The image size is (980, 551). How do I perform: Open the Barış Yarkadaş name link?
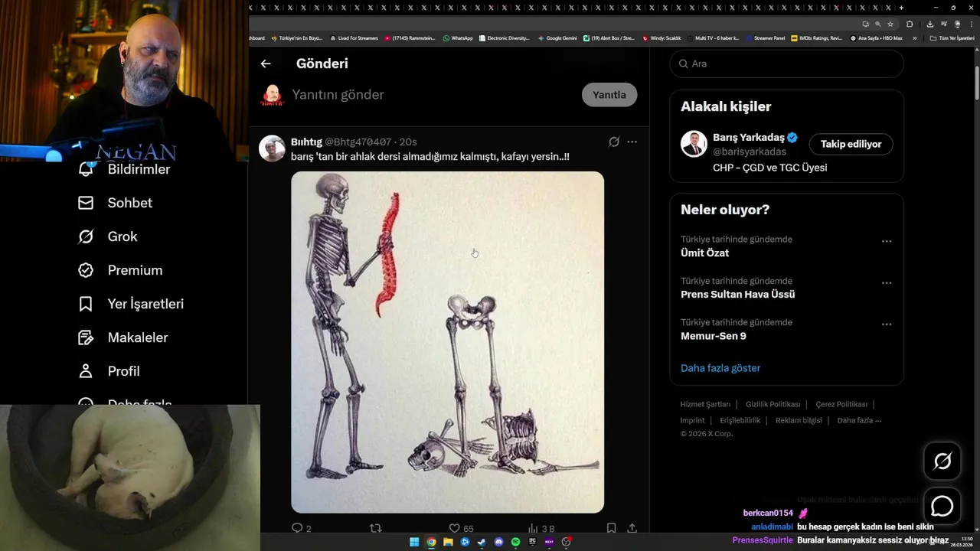[x=748, y=138]
